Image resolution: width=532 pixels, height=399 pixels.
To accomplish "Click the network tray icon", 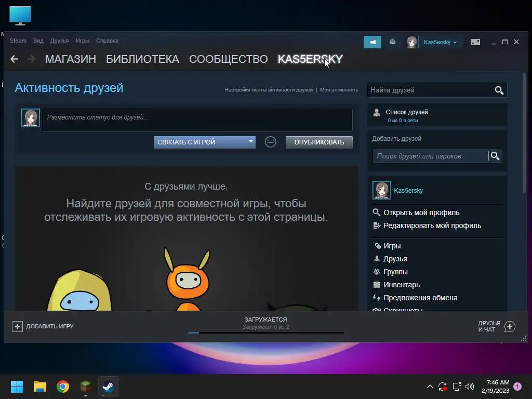I will point(457,387).
